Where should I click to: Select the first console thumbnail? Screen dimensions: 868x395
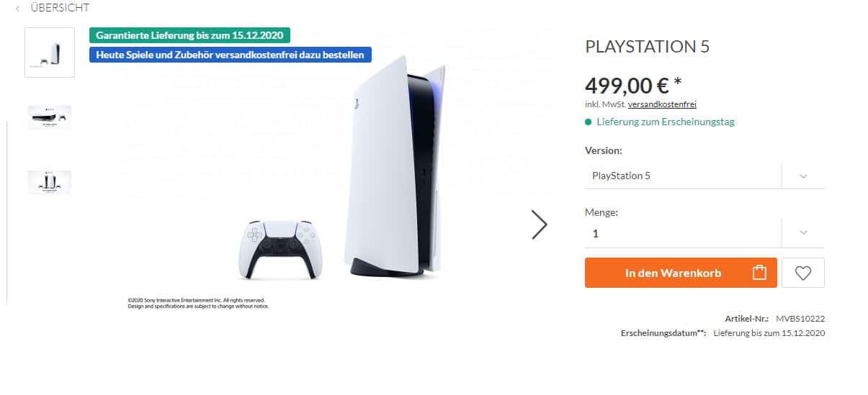tap(50, 53)
